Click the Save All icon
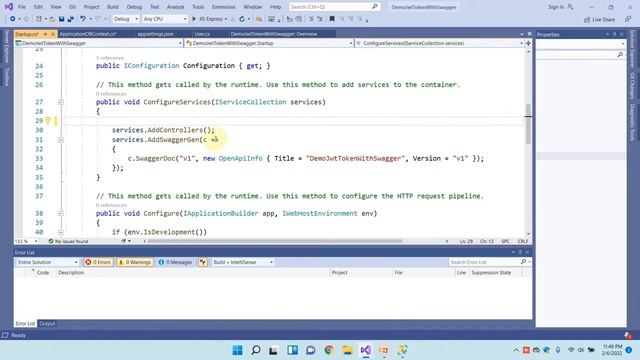The width and height of the screenshot is (640, 360). click(70, 19)
